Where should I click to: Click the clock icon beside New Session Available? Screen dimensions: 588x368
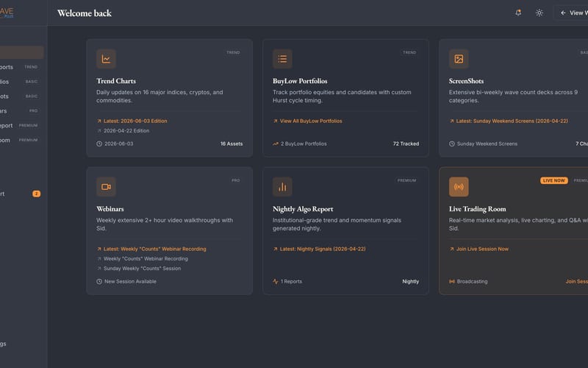(99, 282)
